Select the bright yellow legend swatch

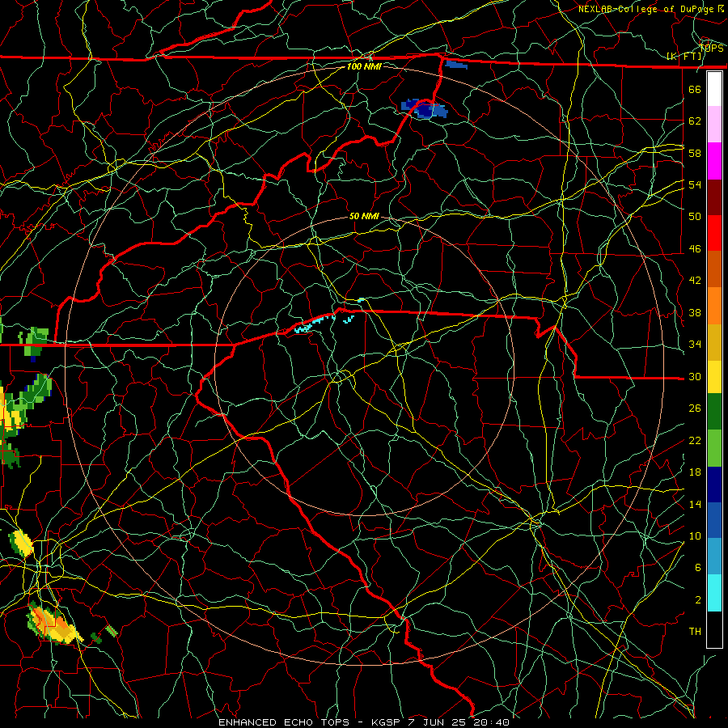coord(714,377)
